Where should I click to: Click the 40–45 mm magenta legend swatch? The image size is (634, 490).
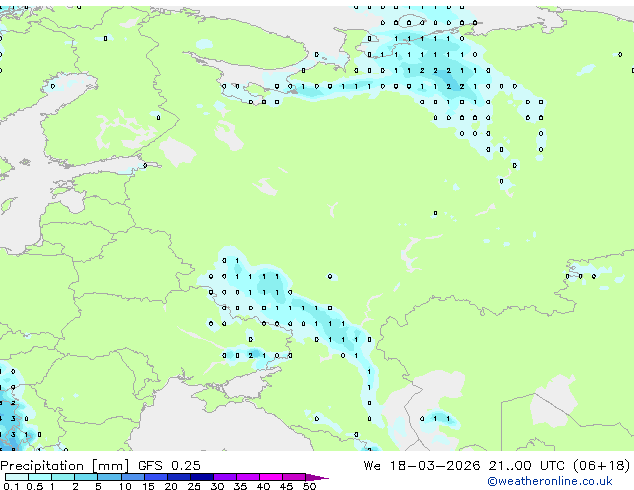(271, 477)
